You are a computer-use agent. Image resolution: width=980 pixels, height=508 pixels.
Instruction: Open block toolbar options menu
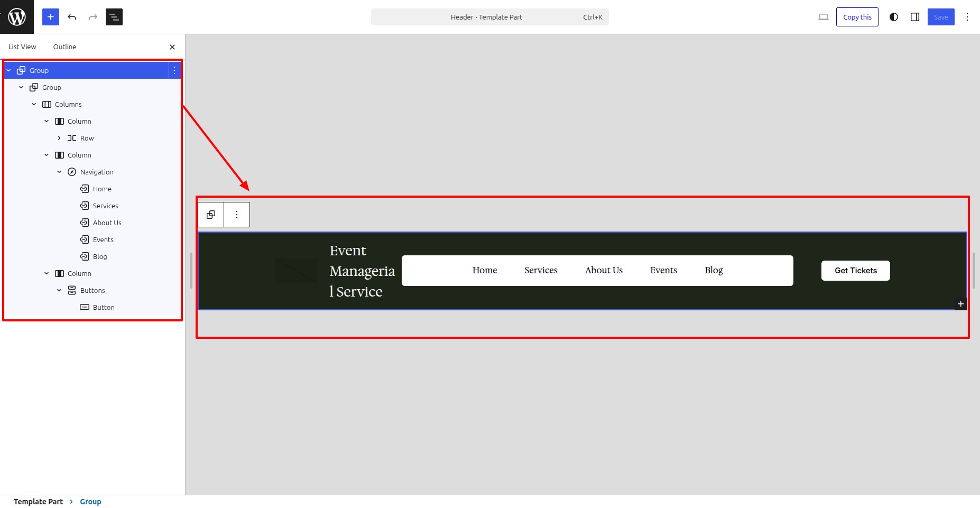point(237,215)
